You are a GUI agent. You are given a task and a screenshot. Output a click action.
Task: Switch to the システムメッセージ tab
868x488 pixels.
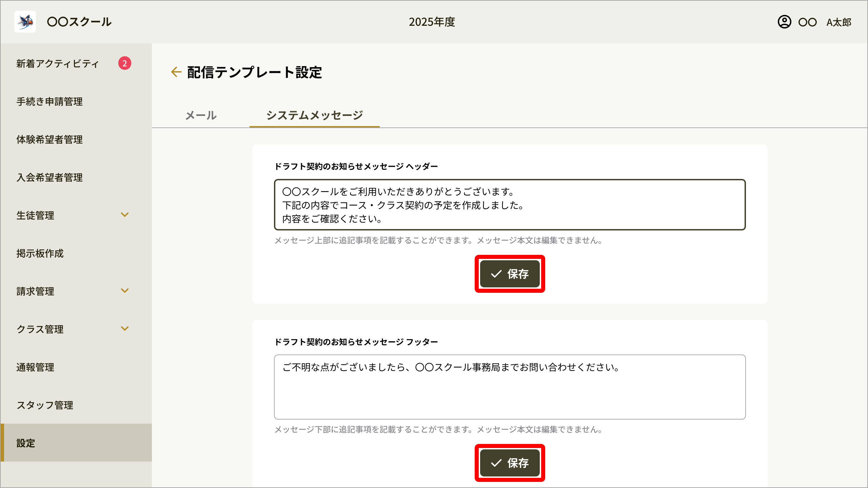[x=315, y=115]
